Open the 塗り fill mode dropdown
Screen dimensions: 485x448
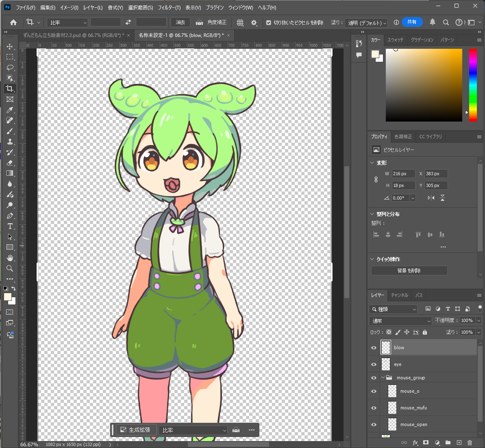366,22
